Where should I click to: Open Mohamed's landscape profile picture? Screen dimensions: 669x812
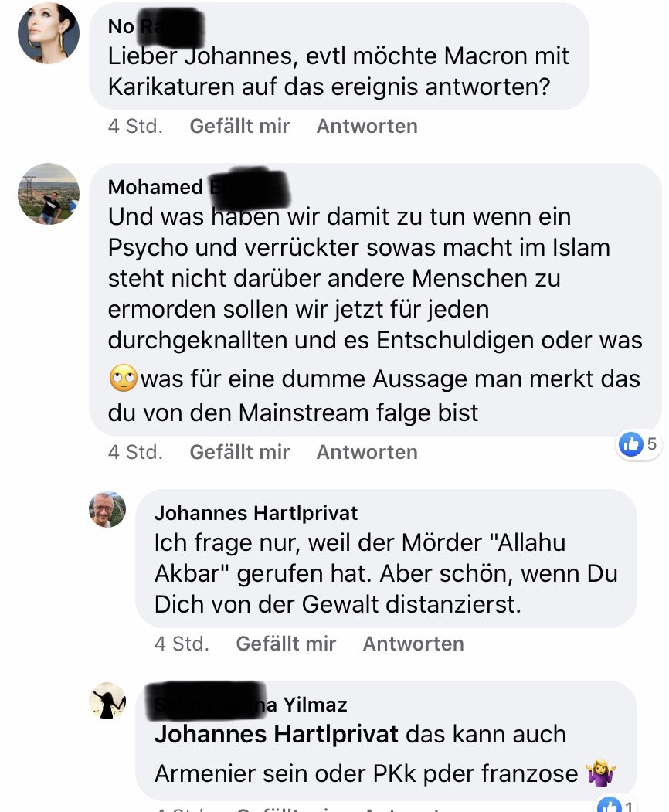[x=49, y=194]
